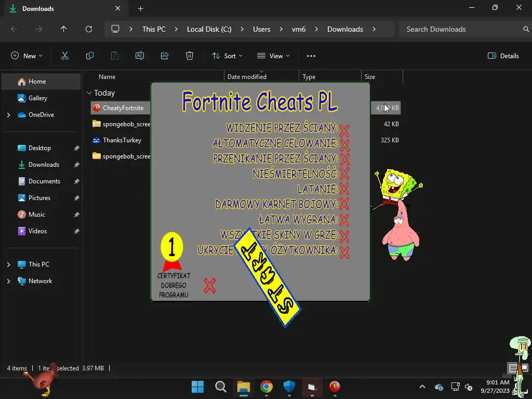Open taskbar Search
The image size is (532, 399).
221,387
